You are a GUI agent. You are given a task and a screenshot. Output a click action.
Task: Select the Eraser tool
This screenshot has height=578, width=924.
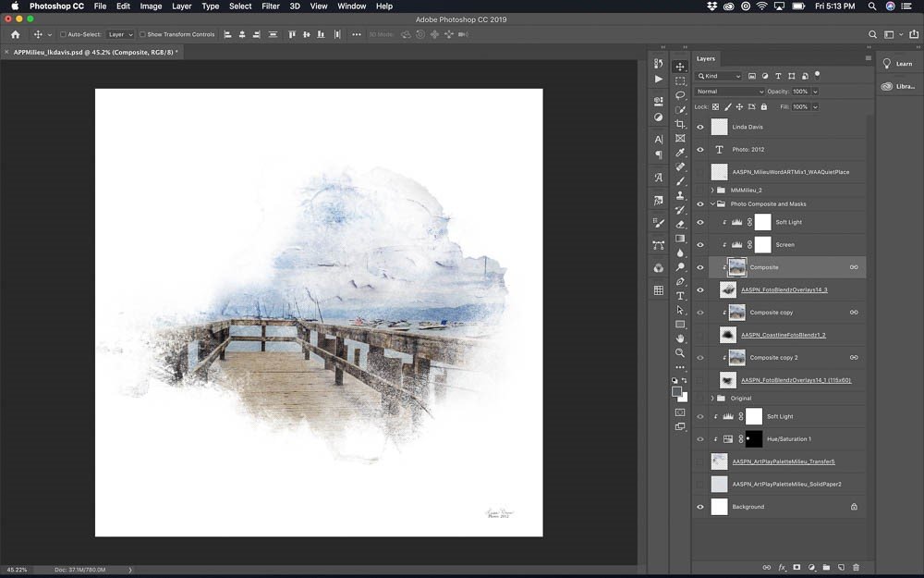680,224
